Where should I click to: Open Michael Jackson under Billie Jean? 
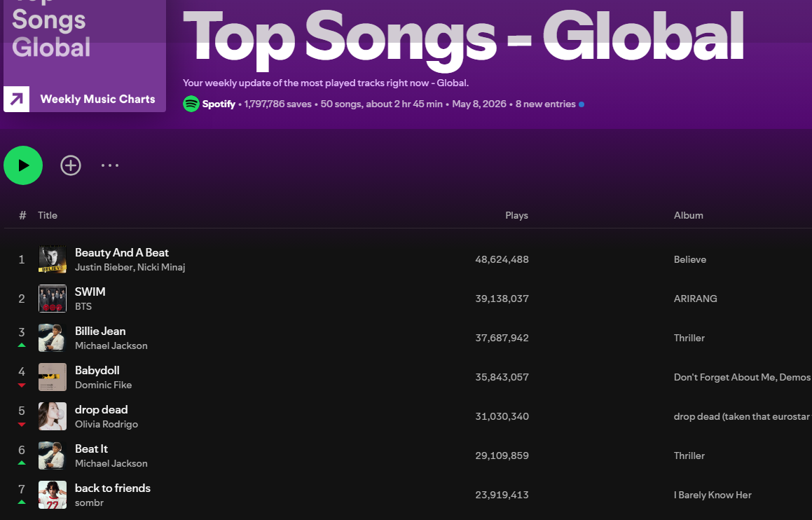tap(111, 346)
